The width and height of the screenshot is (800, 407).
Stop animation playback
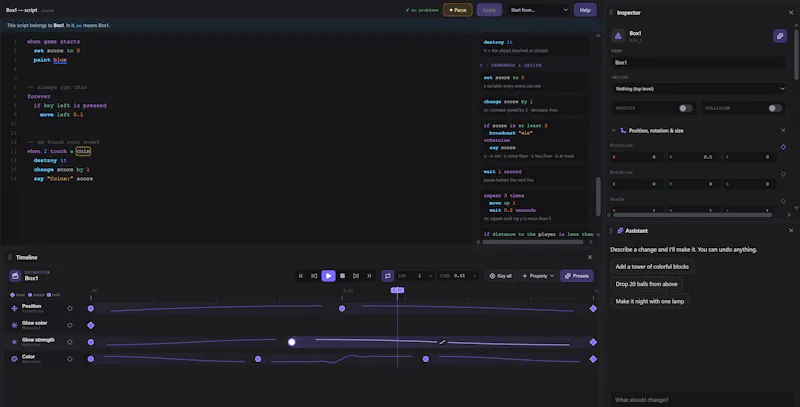click(x=342, y=276)
